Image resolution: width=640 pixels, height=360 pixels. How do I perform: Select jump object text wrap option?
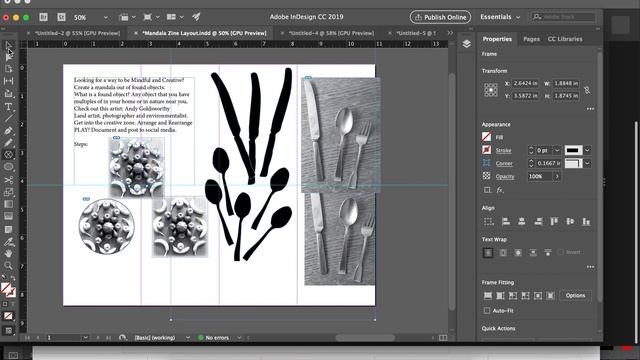point(533,253)
